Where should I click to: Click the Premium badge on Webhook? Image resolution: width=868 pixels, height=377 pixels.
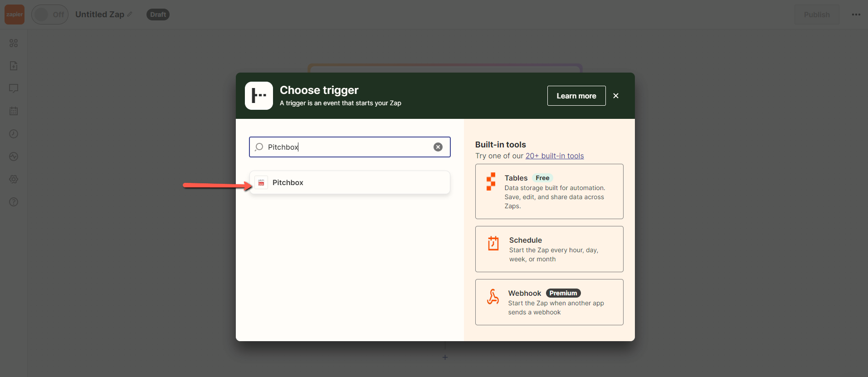pos(563,293)
